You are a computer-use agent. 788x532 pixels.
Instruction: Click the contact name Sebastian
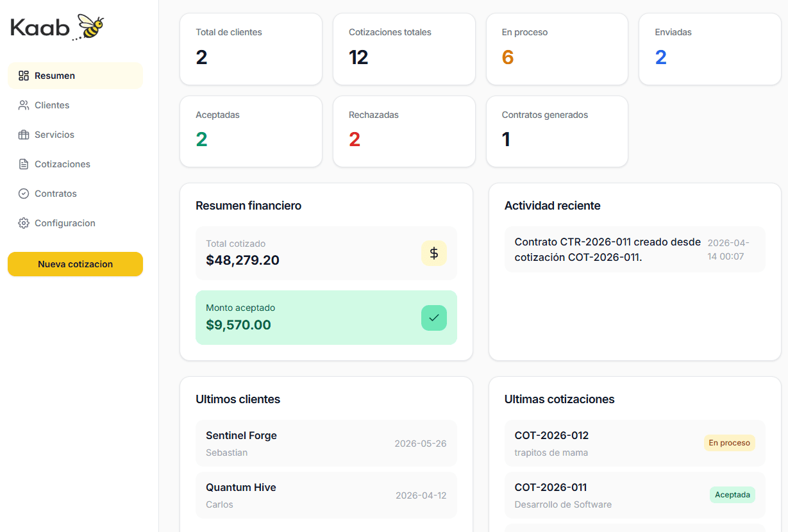click(227, 453)
